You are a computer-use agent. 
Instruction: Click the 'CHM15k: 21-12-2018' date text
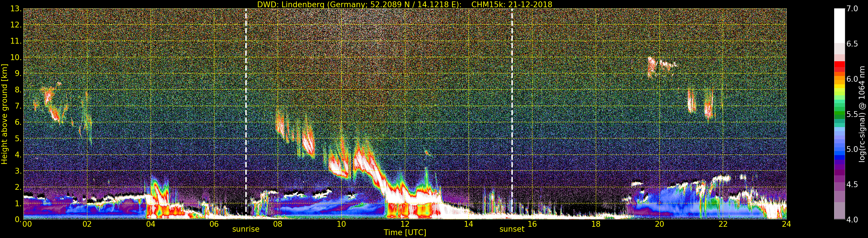coord(512,4)
